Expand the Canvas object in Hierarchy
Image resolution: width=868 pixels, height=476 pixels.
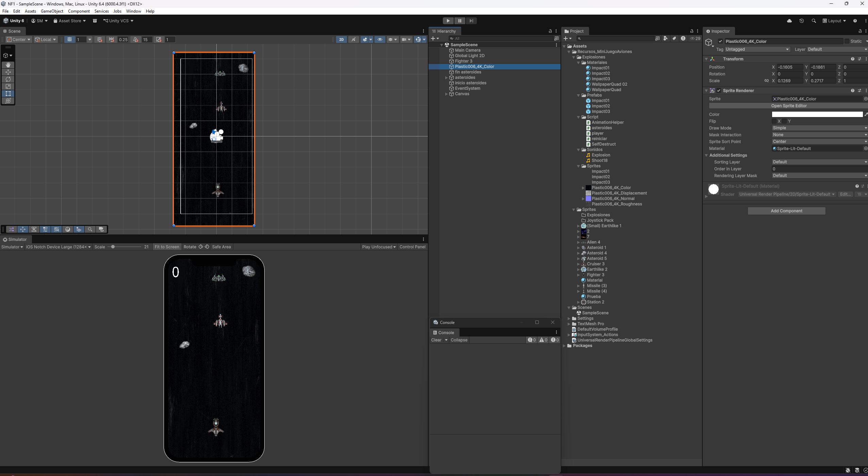446,94
